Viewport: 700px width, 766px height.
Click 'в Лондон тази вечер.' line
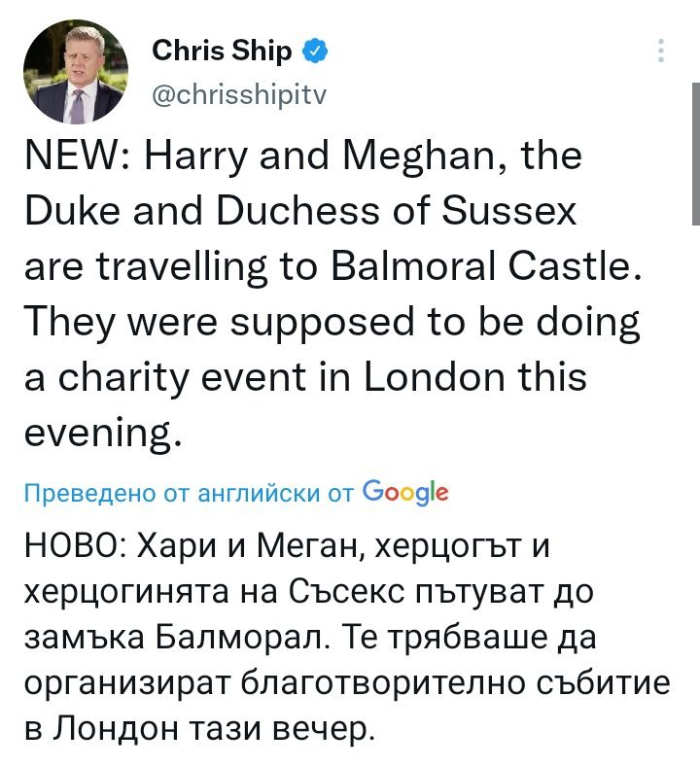click(197, 726)
